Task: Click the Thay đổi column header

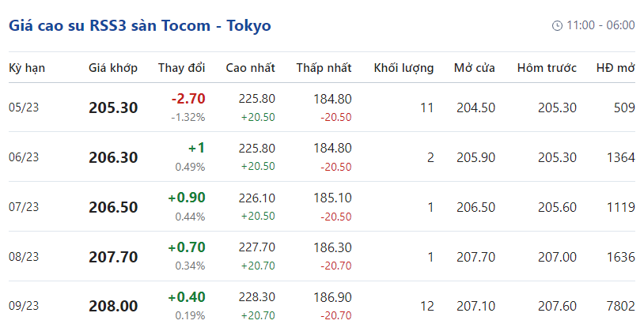Action: (x=181, y=68)
